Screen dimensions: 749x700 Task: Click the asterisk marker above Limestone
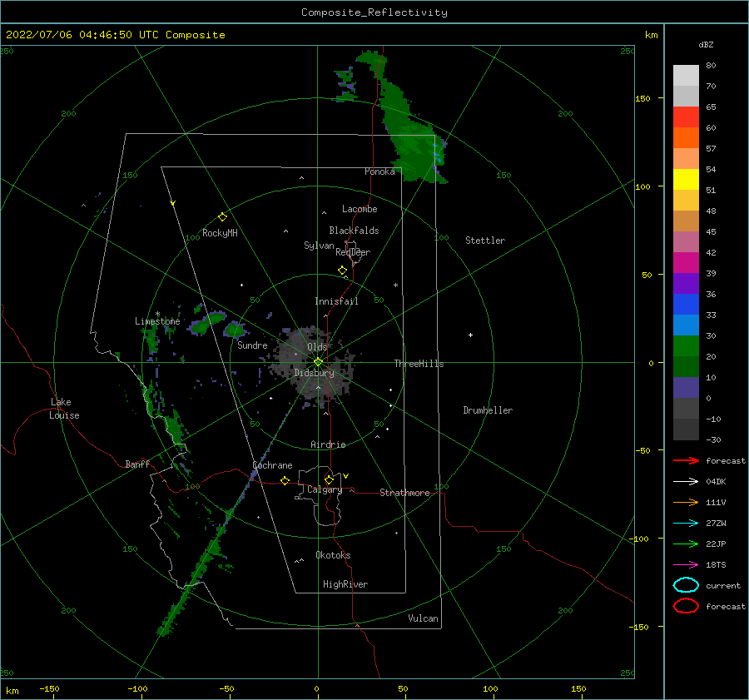(x=157, y=314)
